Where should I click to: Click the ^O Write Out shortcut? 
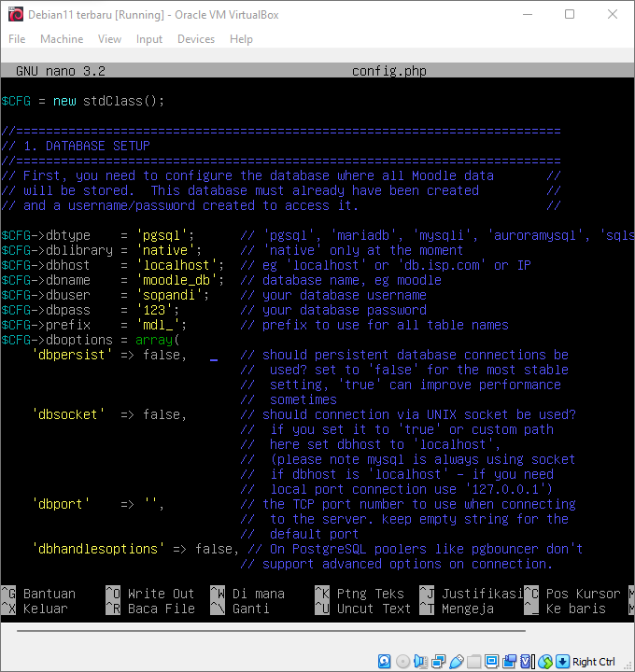pos(150,594)
